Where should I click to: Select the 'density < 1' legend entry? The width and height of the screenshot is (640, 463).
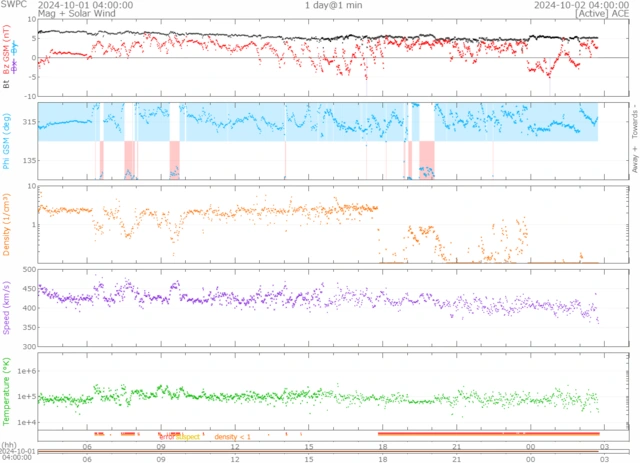click(x=232, y=437)
